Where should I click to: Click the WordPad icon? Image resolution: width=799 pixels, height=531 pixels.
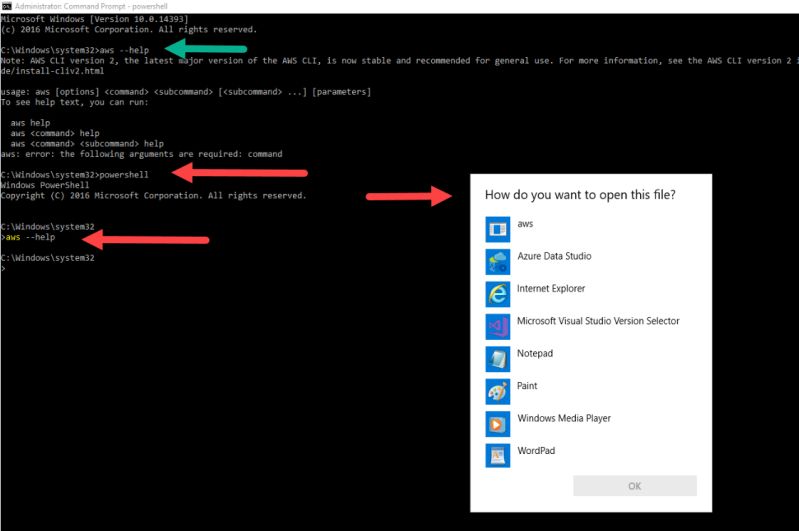497,456
